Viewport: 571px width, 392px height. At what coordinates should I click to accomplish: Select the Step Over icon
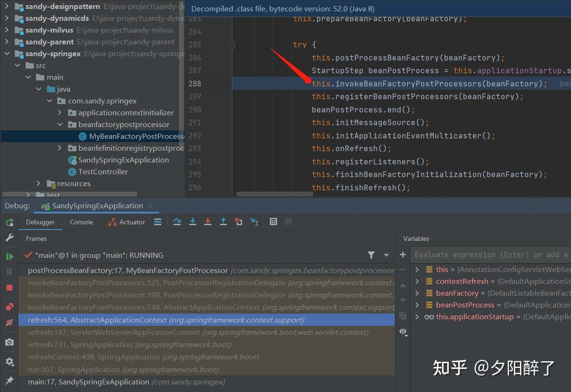177,222
